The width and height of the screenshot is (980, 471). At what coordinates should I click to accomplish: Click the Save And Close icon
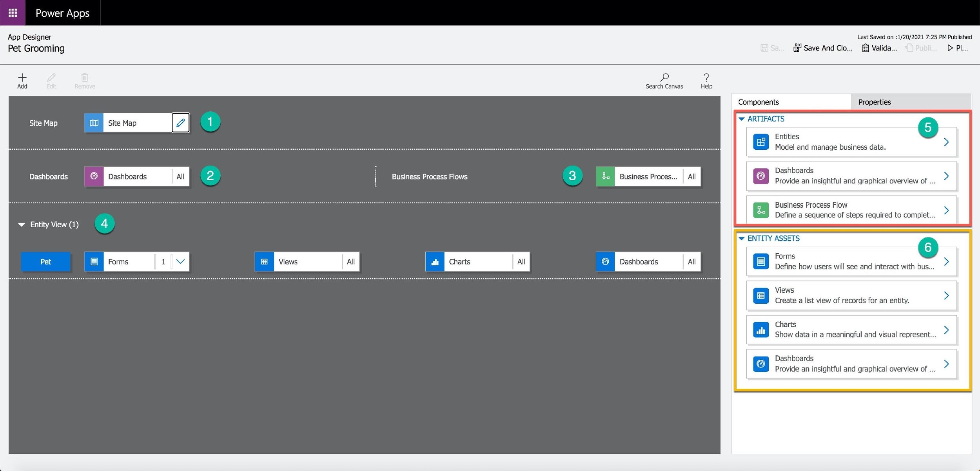pyautogui.click(x=797, y=48)
